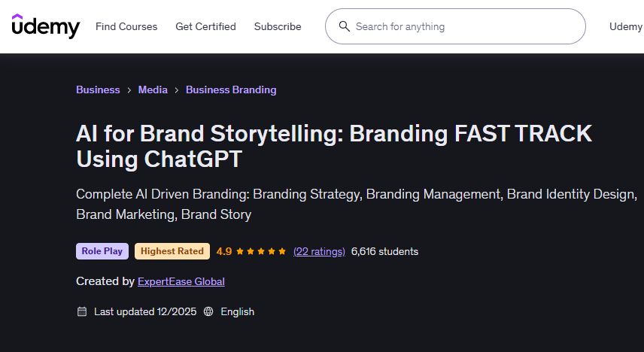Click the chevron after Business breadcrumb

[129, 90]
